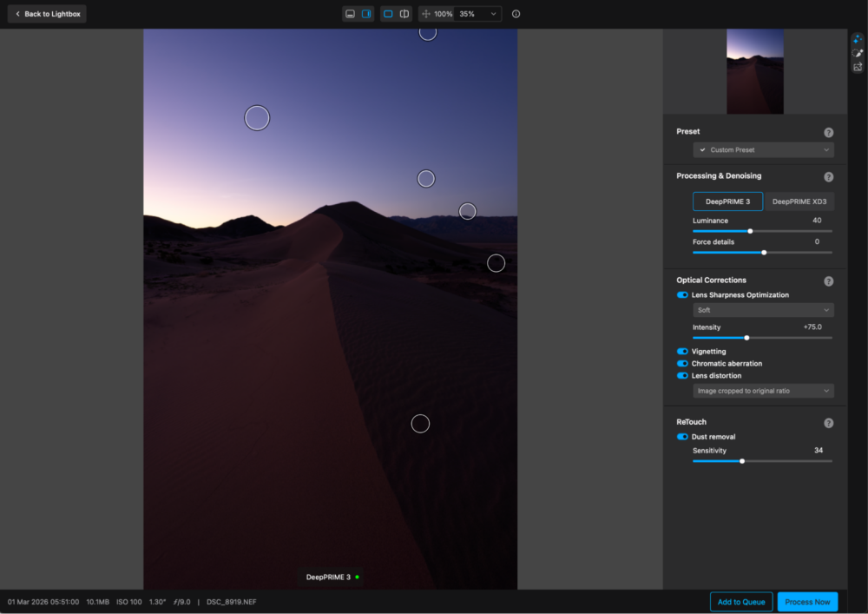Toggle Chromatic aberration correction
Image resolution: width=868 pixels, height=614 pixels.
(x=682, y=364)
